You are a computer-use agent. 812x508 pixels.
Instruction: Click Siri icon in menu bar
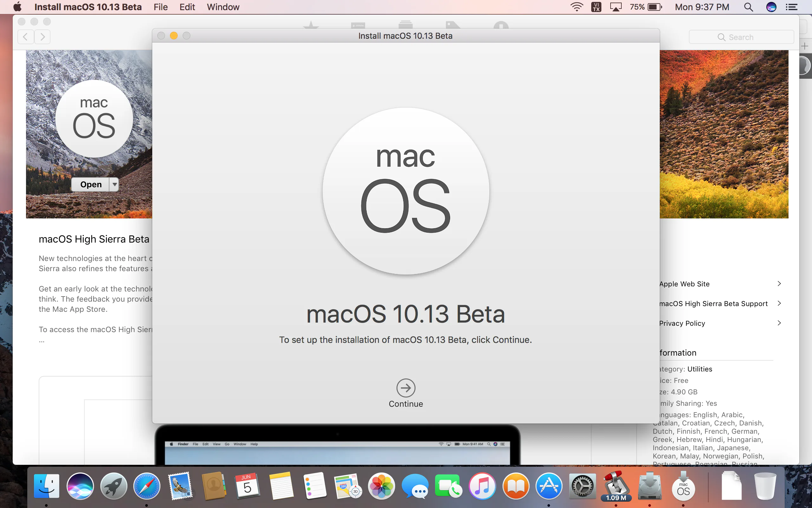(x=771, y=7)
